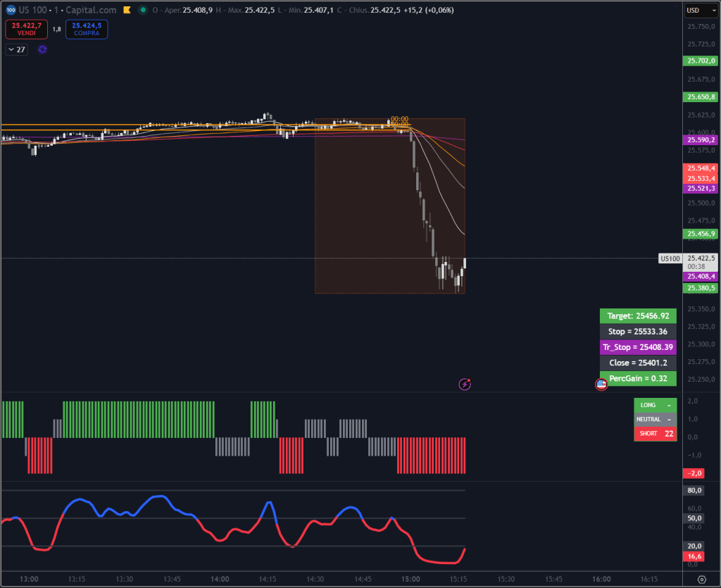The image size is (721, 588).
Task: Select the purple Tr_Stop = 25408.39 label
Action: (x=637, y=347)
